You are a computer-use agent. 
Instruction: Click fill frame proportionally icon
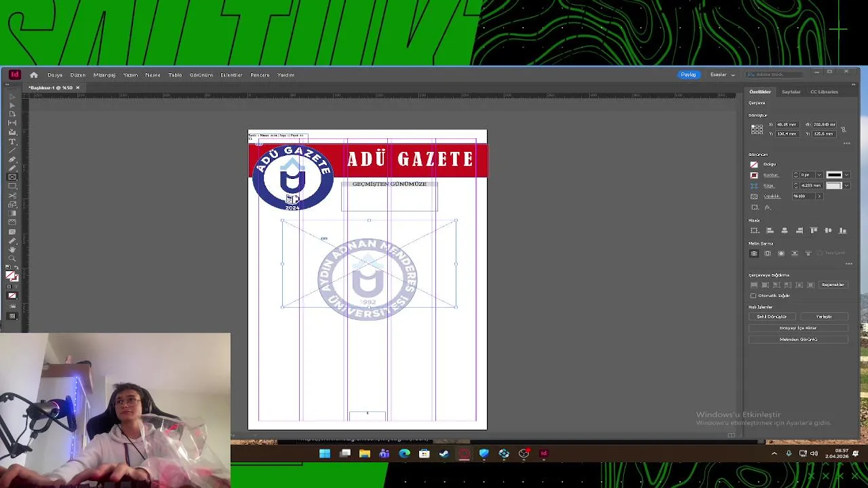coord(754,285)
